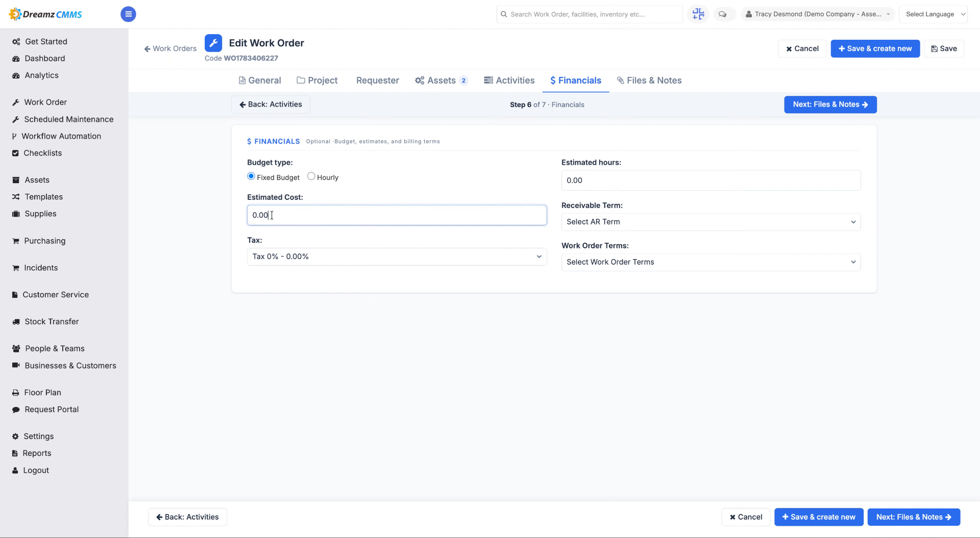This screenshot has height=538, width=980.
Task: Switch to the Files & Notes tab
Action: pos(649,81)
